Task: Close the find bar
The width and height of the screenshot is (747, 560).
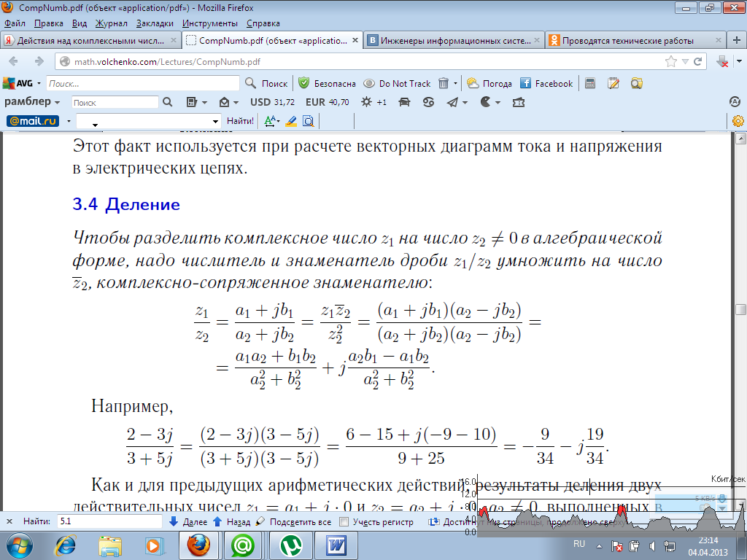Action: pos(9,521)
